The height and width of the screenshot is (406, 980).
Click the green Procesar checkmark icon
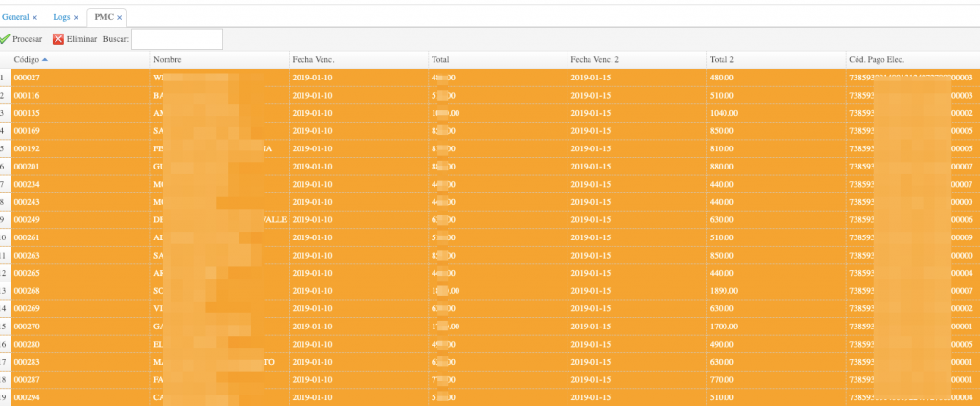click(5, 39)
